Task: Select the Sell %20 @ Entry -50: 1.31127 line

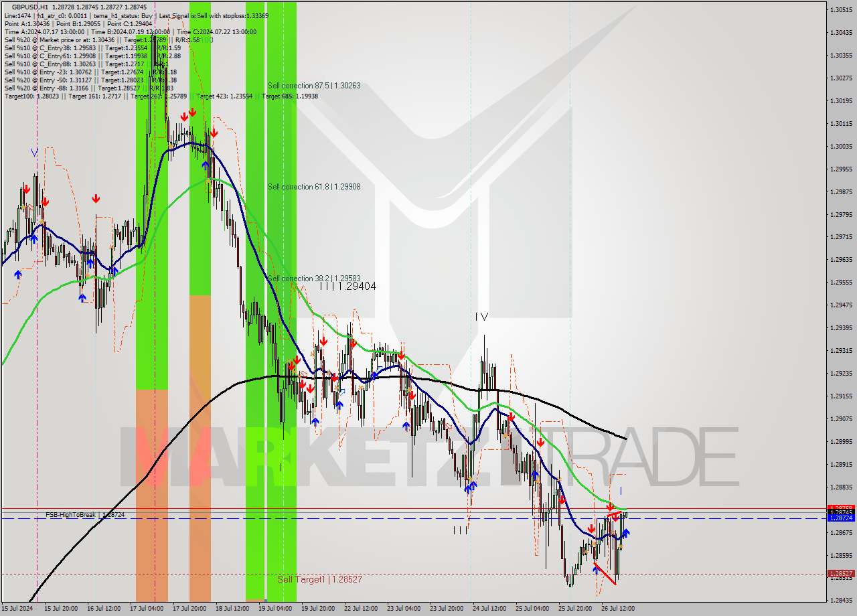Action: [x=90, y=80]
